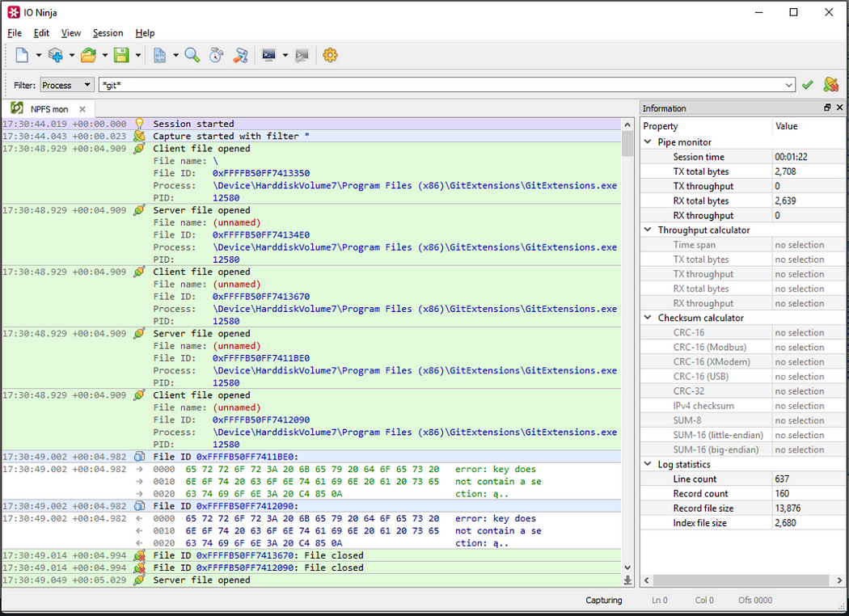Collapse the Pipe monitor section
The height and width of the screenshot is (616, 849).
(646, 141)
